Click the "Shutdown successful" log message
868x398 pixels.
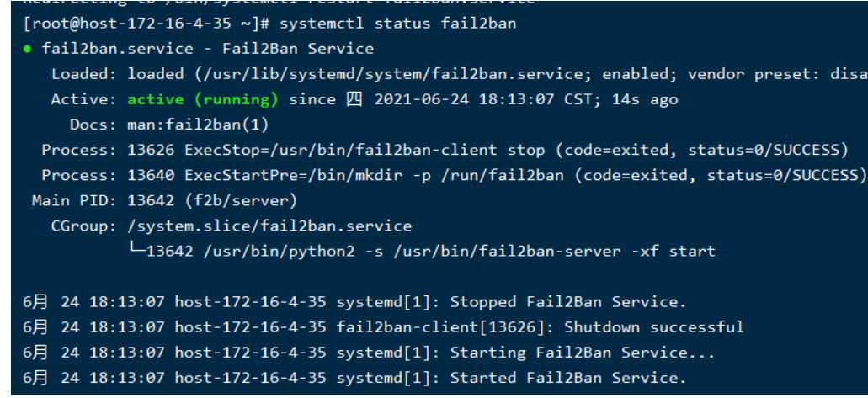pos(654,326)
